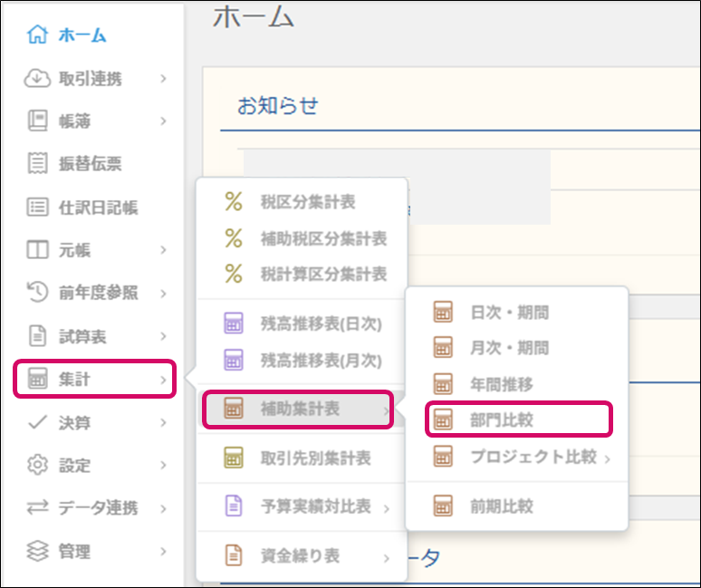Click the Home house icon in sidebar
This screenshot has height=588, width=701.
click(x=37, y=35)
